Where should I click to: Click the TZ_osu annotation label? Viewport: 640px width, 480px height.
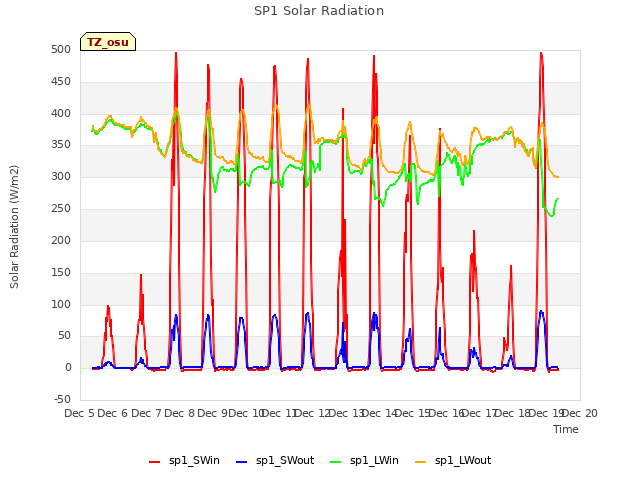click(x=108, y=42)
